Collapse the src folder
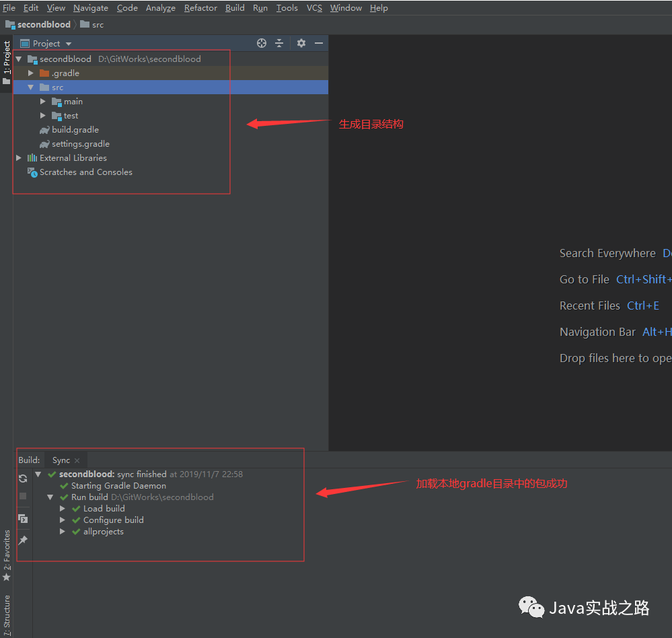 tap(30, 87)
